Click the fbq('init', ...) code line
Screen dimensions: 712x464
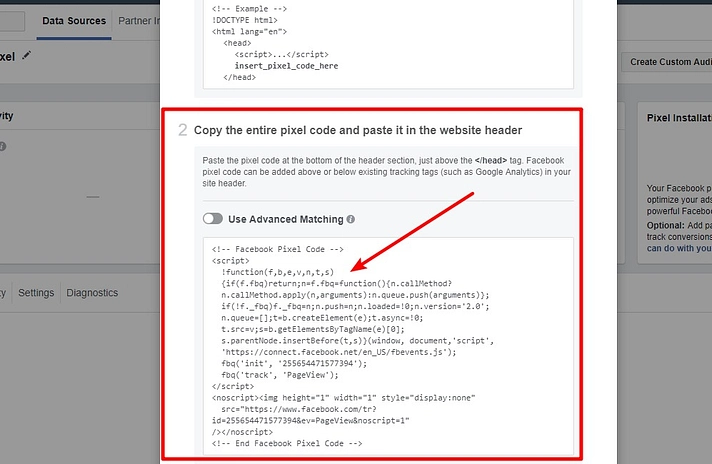[x=294, y=363]
